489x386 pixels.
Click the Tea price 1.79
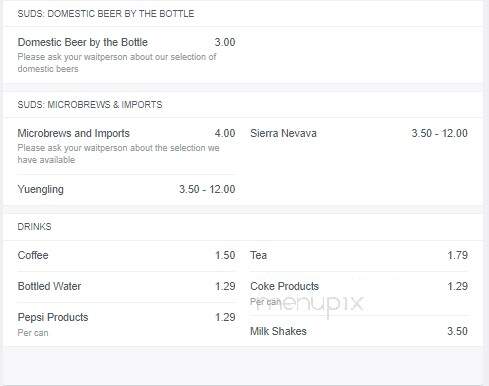(x=458, y=255)
